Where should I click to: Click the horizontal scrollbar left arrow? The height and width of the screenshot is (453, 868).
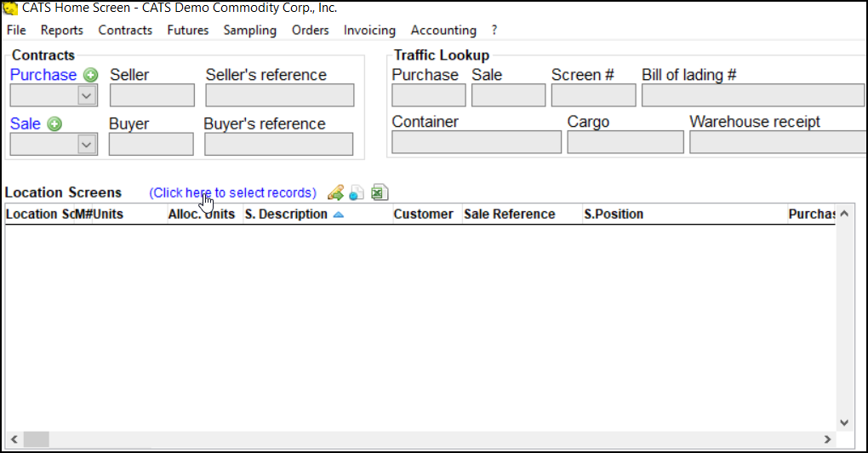(14, 439)
